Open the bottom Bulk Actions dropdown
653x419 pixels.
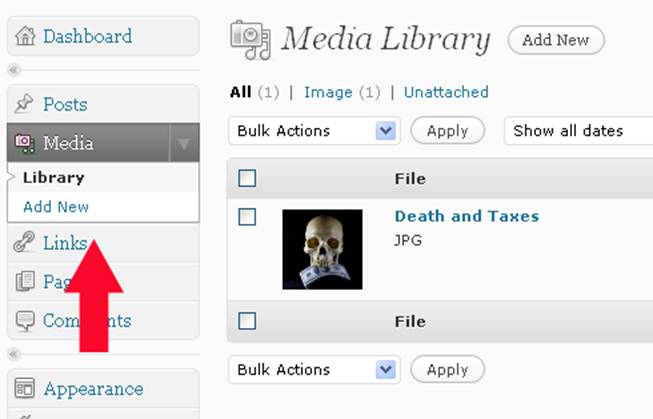coord(314,369)
